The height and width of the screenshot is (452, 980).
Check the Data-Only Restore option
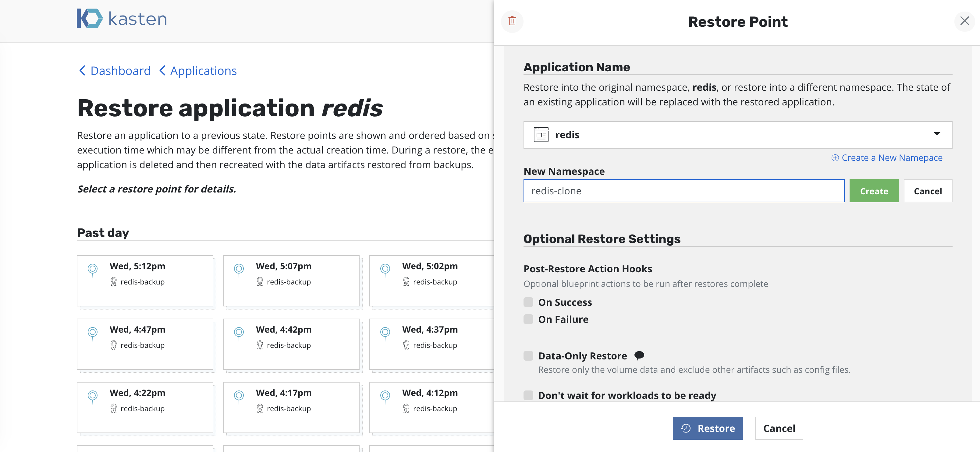528,356
